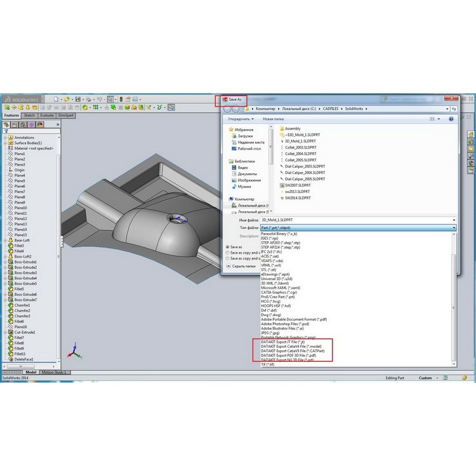Choose 'STL (*.stl)' from the file type list

pyautogui.click(x=268, y=270)
